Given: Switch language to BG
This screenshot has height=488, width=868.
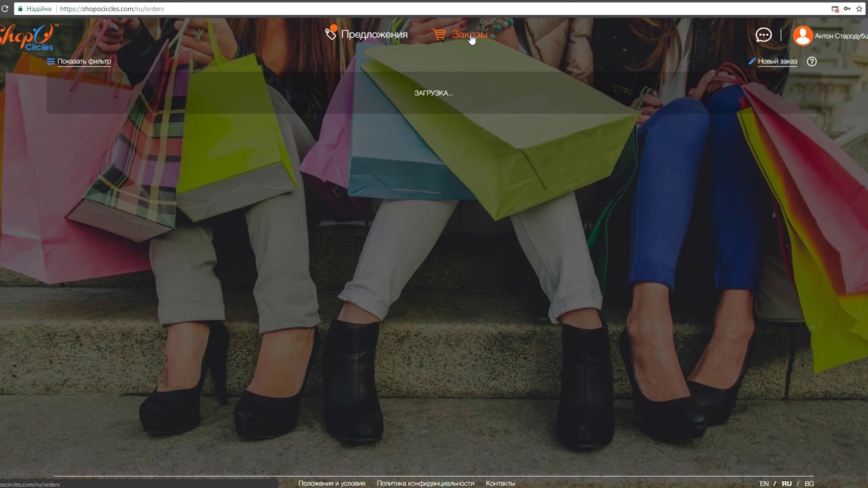Looking at the screenshot, I should (809, 484).
